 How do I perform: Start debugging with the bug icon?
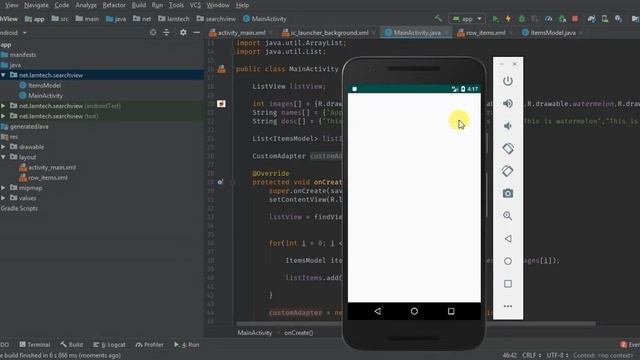(522, 19)
